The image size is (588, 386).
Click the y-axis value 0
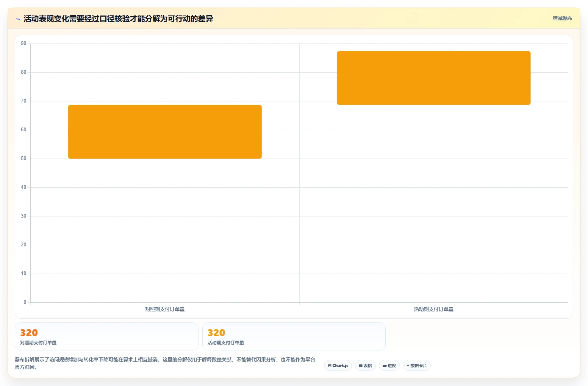pyautogui.click(x=25, y=302)
